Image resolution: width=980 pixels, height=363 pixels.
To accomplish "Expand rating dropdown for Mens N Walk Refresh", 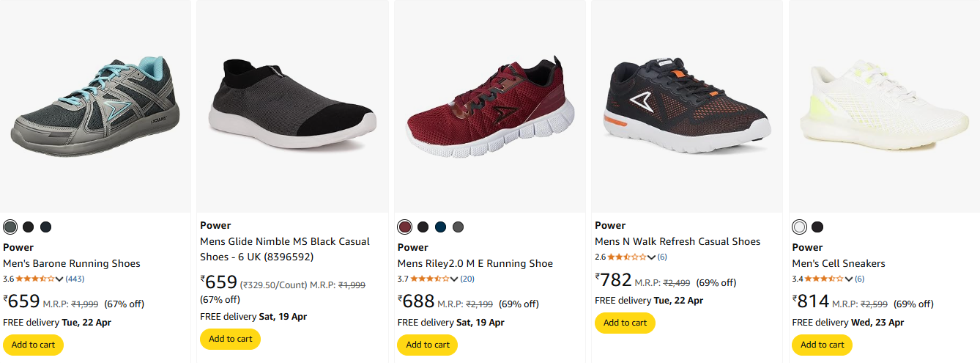I will pos(651,257).
